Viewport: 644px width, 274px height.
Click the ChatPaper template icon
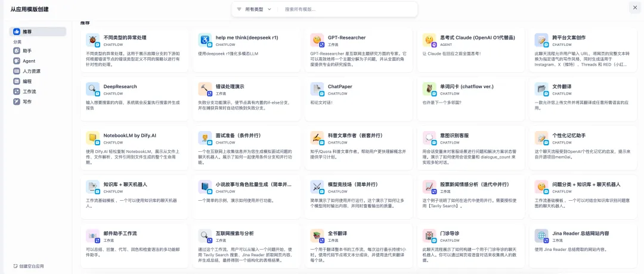click(317, 89)
